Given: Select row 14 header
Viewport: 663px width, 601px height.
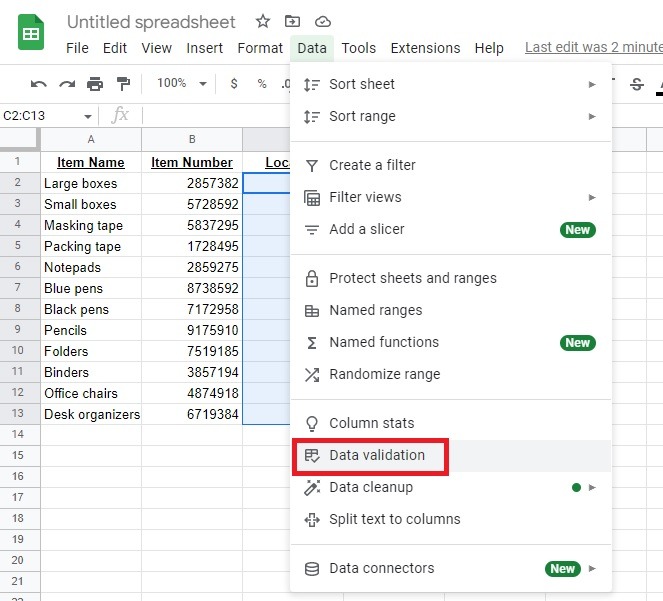Looking at the screenshot, I should click(x=20, y=434).
